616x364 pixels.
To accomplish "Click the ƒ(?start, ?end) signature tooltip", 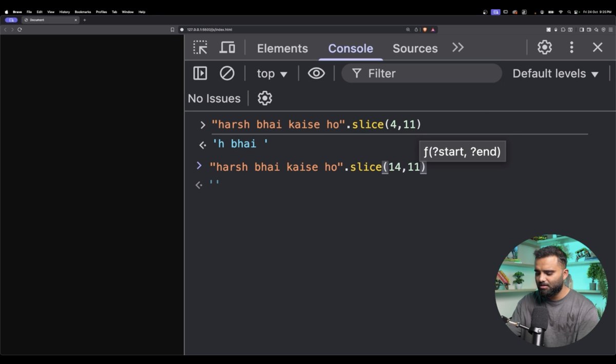I will 462,152.
